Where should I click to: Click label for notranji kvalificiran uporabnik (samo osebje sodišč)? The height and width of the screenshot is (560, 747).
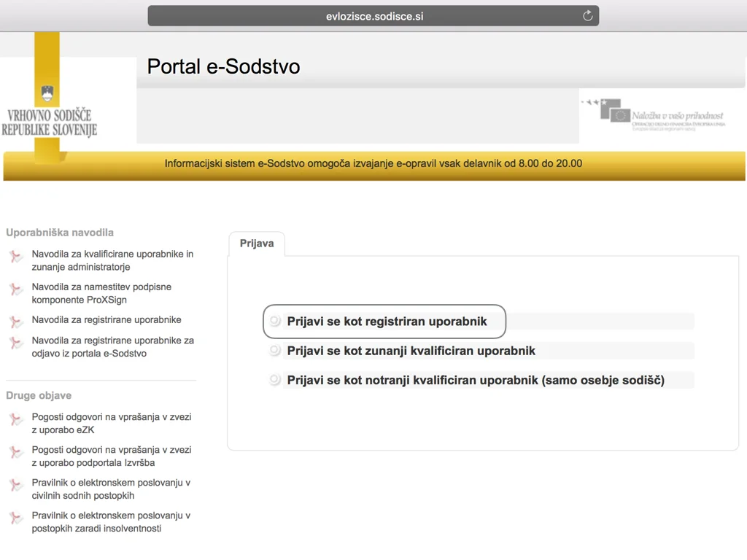pos(476,381)
